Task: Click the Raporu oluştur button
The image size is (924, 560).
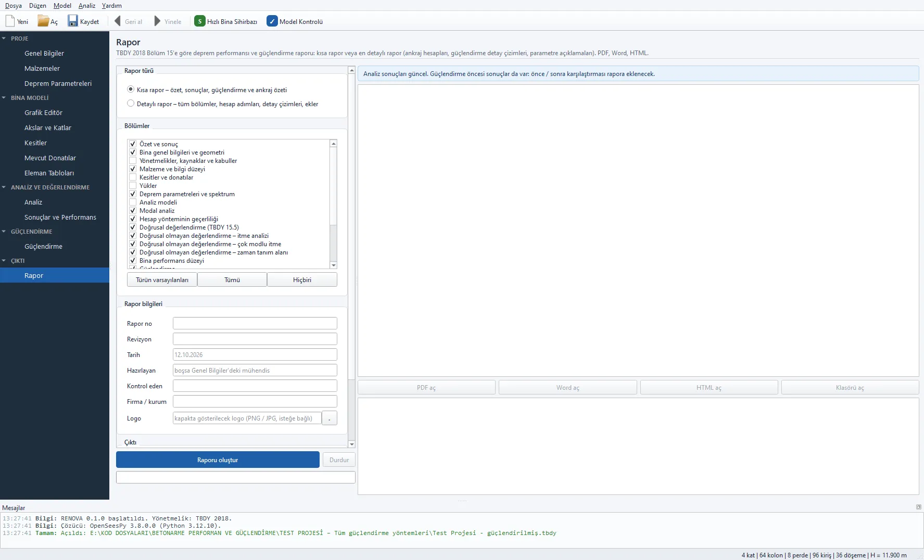Action: [218, 460]
